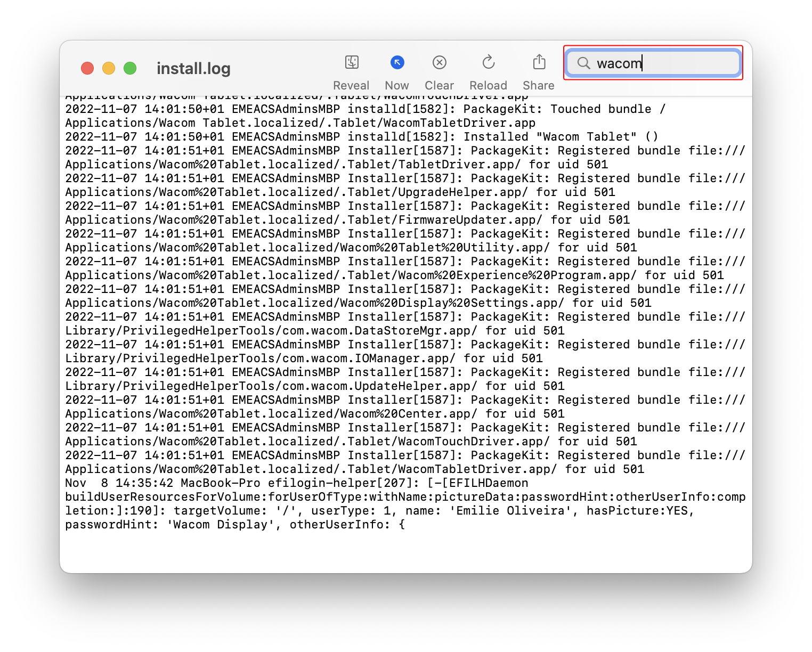
Task: Clear the log with the Clear icon
Action: [439, 63]
